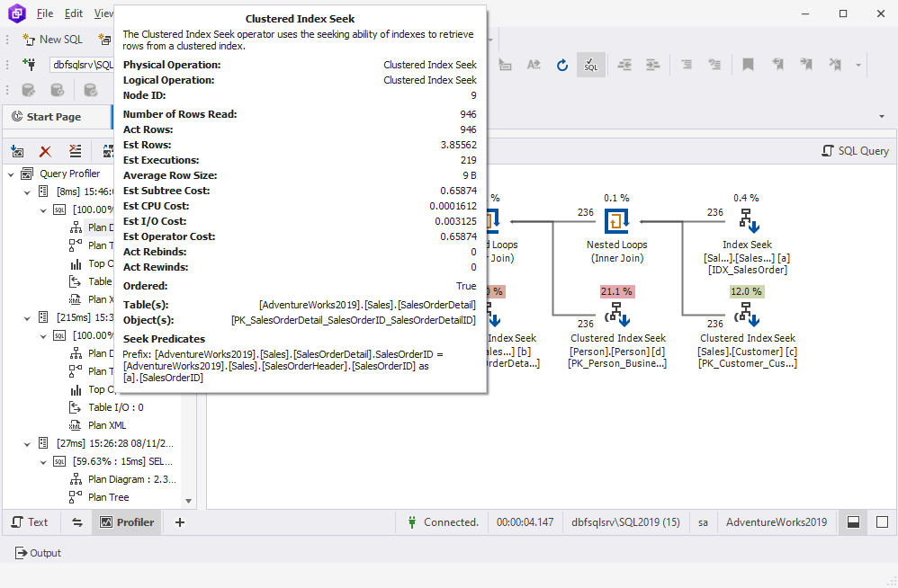Click the red X delete result icon
The image size is (898, 588).
tap(45, 151)
